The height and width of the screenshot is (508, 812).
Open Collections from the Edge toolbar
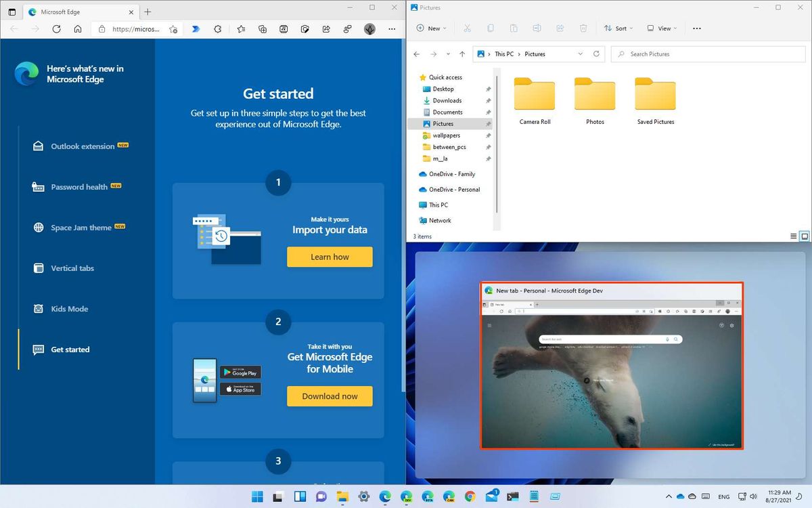(263, 29)
